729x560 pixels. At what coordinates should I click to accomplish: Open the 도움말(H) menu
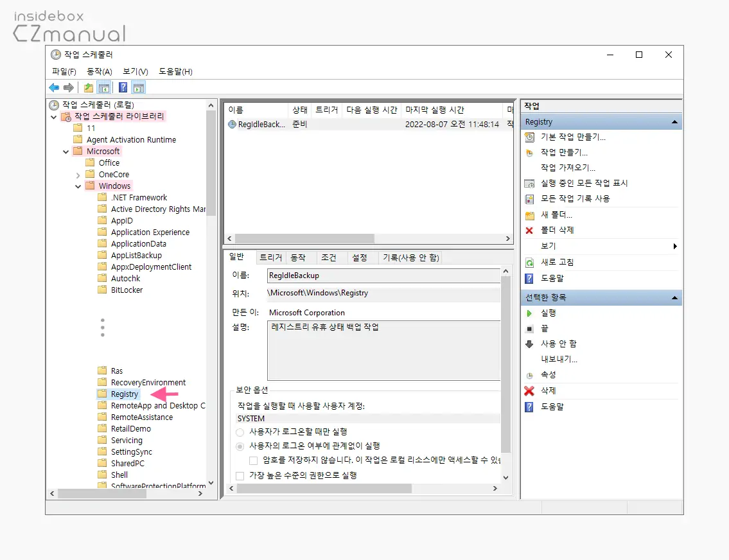pyautogui.click(x=176, y=71)
